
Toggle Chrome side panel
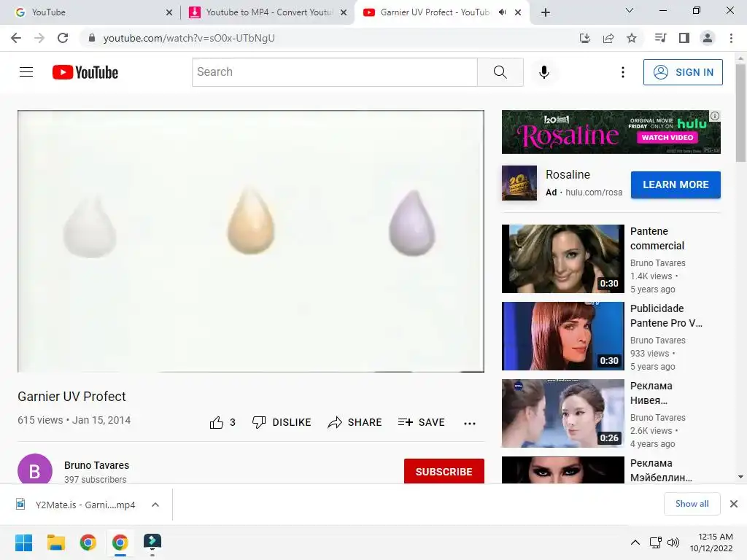pos(684,38)
